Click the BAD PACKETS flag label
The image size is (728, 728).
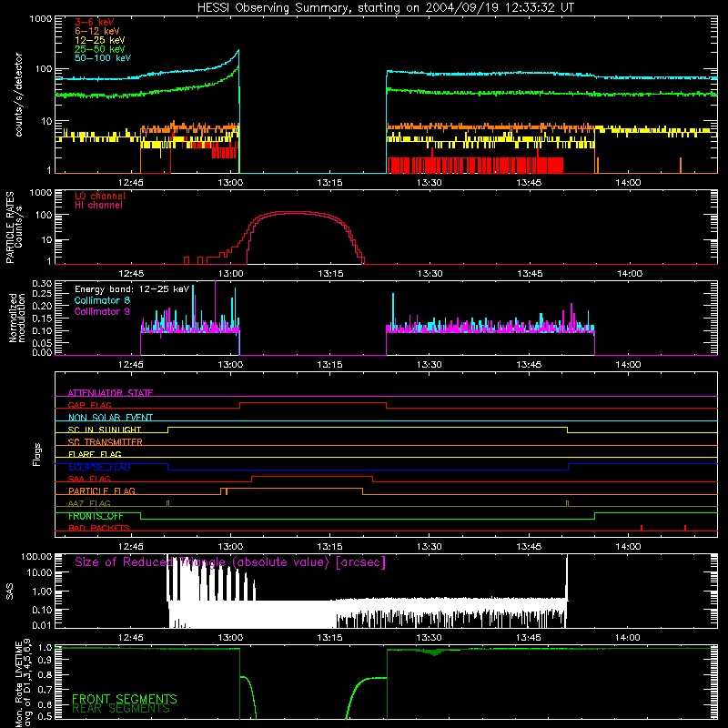[99, 528]
